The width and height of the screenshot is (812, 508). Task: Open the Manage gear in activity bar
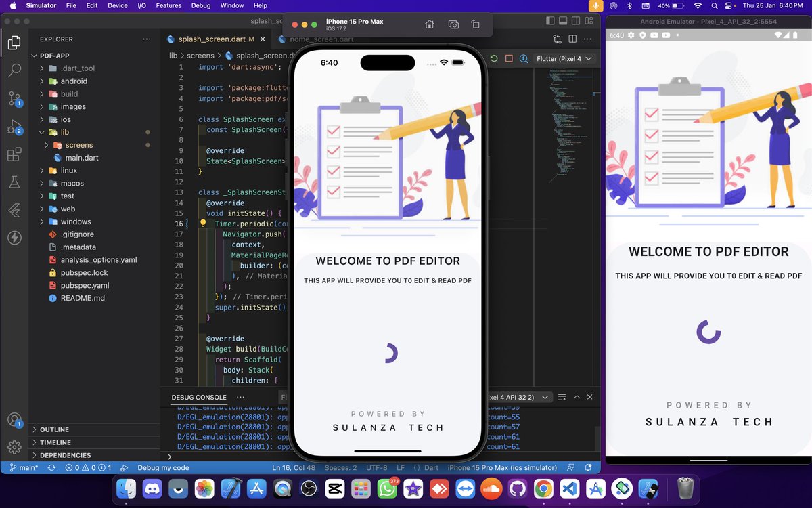click(14, 447)
